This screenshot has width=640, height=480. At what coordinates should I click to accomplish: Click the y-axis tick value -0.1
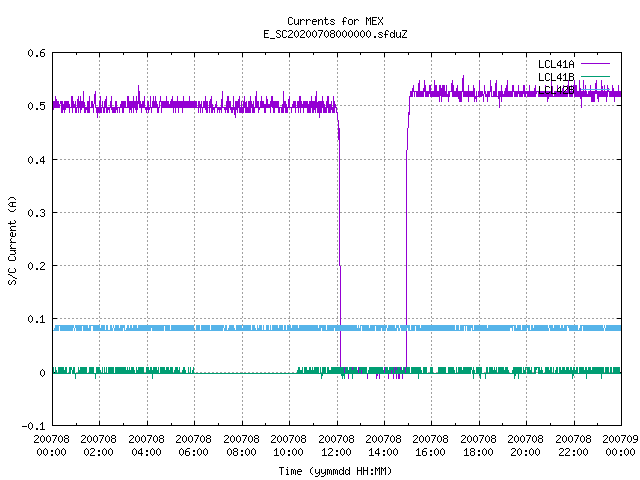(33, 426)
